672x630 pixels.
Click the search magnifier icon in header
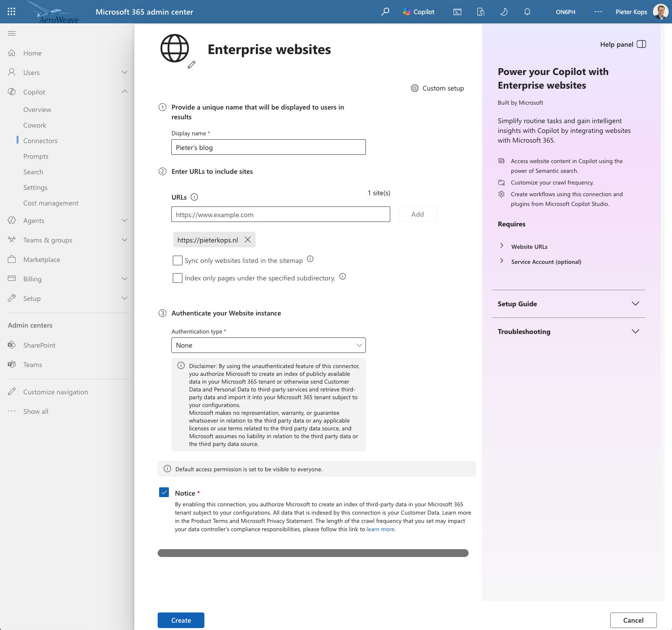point(385,12)
